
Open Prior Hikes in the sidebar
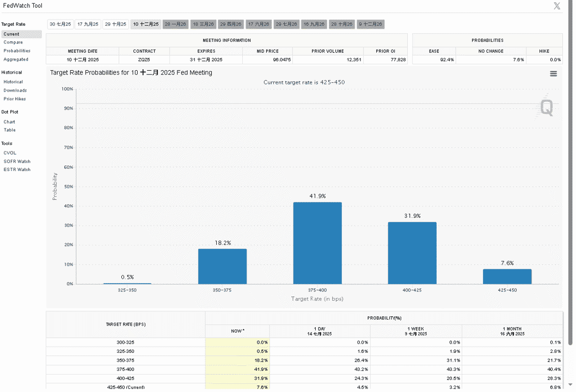coord(15,99)
